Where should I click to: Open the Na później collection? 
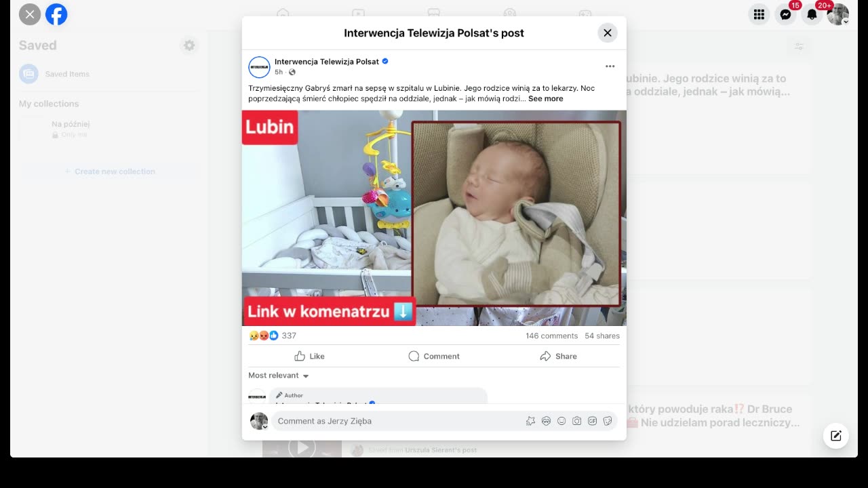(x=108, y=129)
